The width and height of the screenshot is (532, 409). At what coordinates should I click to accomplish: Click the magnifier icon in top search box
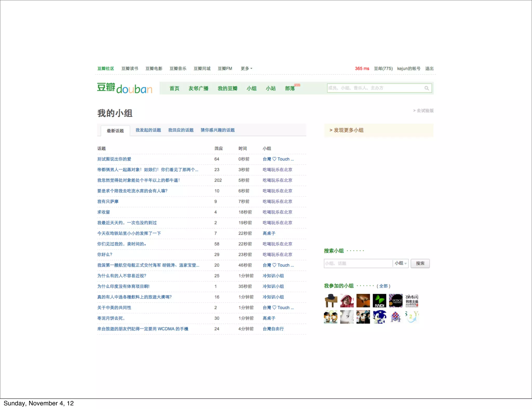pyautogui.click(x=426, y=88)
